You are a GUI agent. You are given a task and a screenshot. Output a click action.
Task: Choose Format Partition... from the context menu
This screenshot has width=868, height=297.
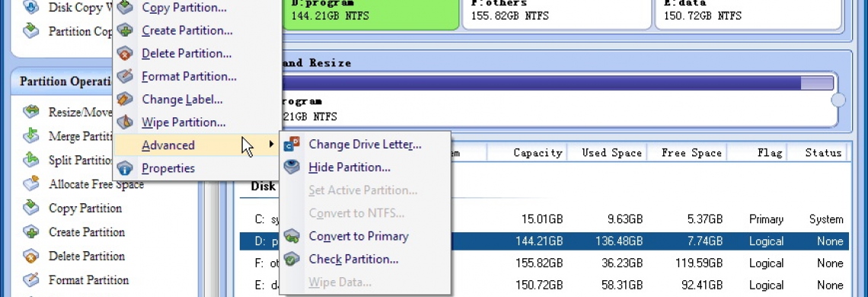click(189, 76)
